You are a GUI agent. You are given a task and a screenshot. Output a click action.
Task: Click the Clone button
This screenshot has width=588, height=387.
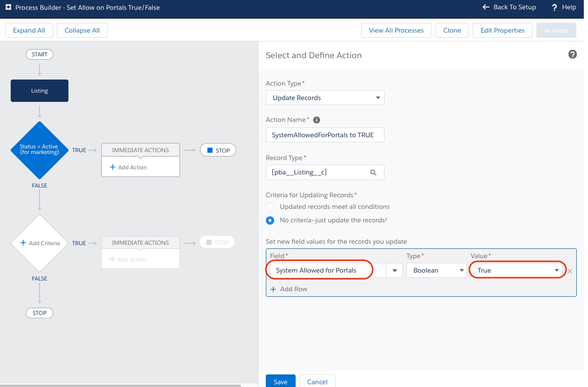452,30
